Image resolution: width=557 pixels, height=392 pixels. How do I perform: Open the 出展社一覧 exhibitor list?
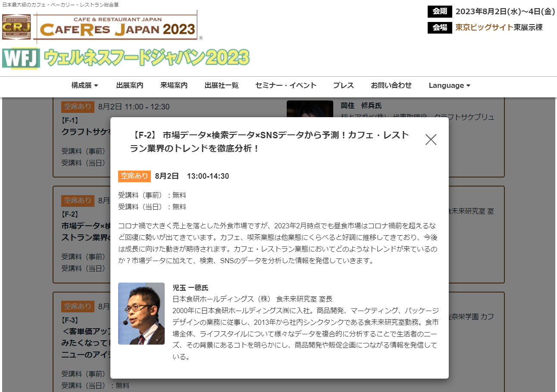(x=222, y=85)
